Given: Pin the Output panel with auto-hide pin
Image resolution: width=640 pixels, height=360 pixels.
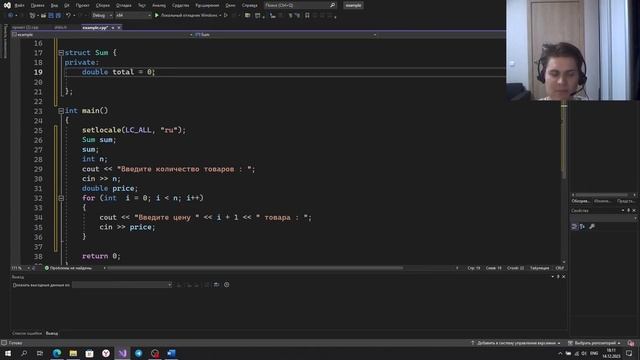Looking at the screenshot, I should (x=558, y=277).
